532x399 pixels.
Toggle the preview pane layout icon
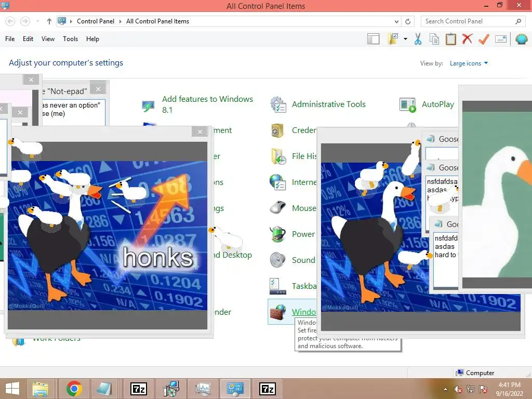click(x=373, y=39)
